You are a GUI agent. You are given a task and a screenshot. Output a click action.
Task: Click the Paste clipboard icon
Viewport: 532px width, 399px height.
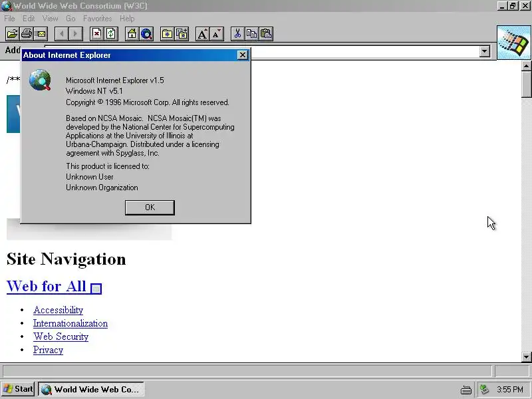point(267,34)
